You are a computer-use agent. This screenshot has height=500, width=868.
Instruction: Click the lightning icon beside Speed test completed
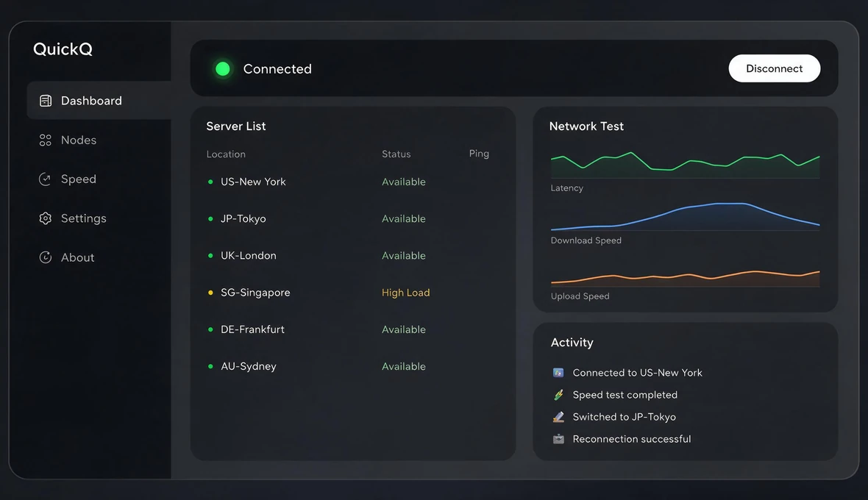[x=558, y=395]
